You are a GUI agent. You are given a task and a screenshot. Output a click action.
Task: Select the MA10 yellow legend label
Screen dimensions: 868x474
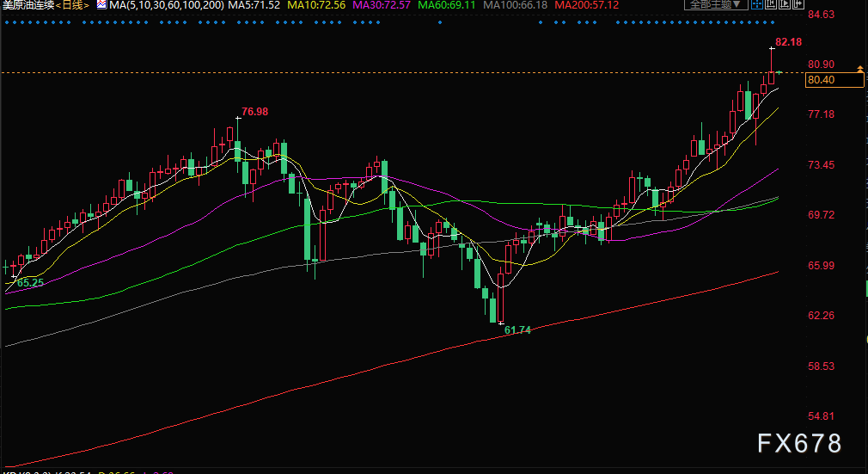(316, 5)
